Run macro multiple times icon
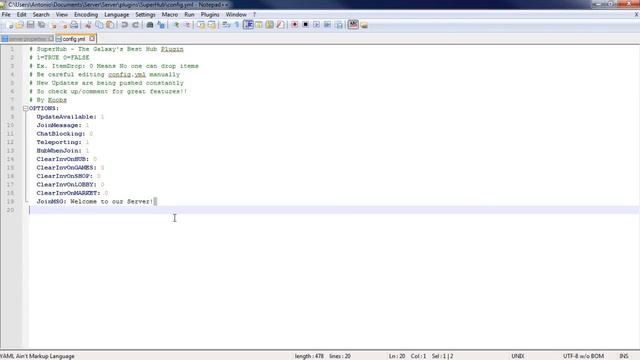This screenshot has height=360, width=640. click(327, 25)
